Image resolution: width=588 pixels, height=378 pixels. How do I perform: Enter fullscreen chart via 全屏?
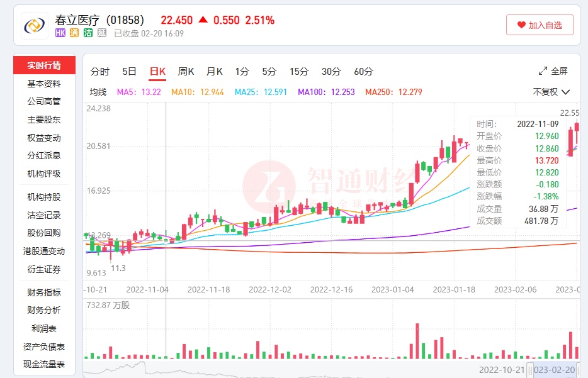click(x=559, y=71)
